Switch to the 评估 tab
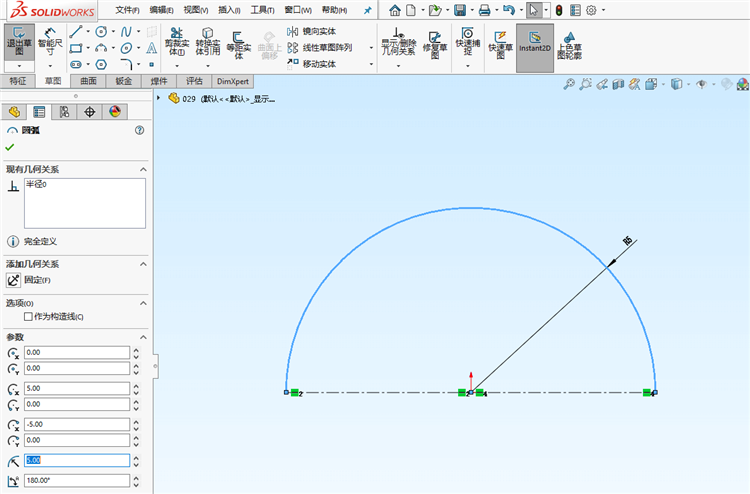The image size is (750, 494). 194,81
